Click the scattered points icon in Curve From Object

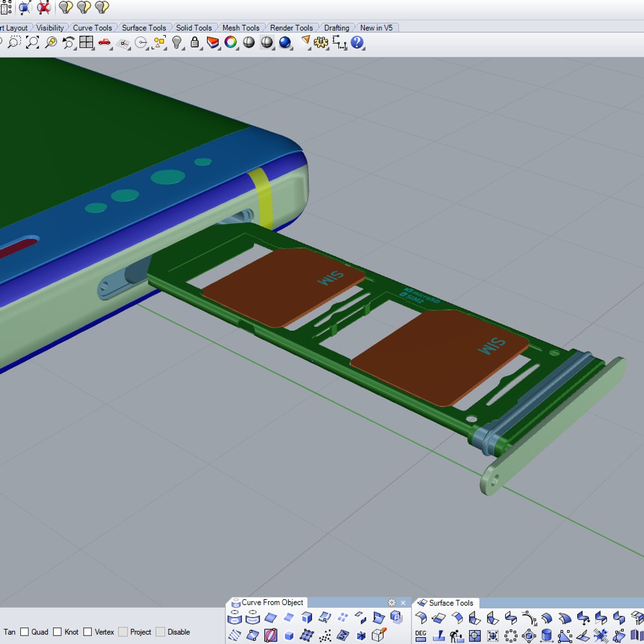[x=326, y=636]
